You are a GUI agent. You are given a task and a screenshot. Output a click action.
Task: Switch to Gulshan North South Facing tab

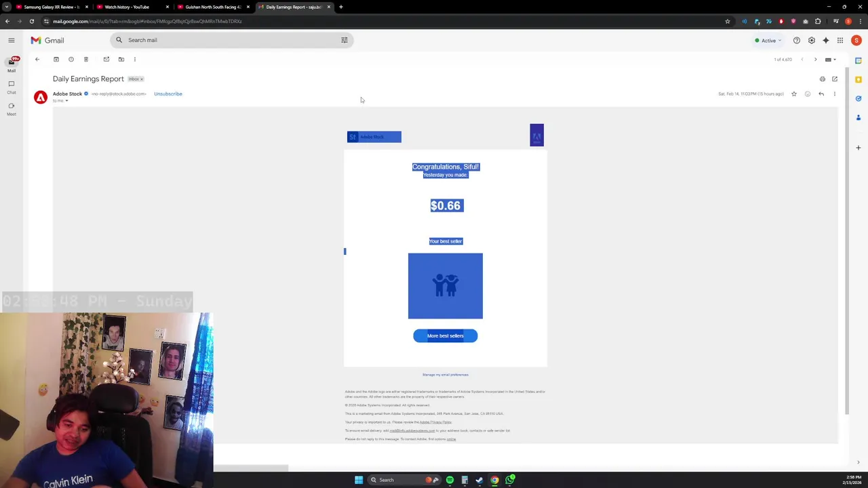coord(212,7)
